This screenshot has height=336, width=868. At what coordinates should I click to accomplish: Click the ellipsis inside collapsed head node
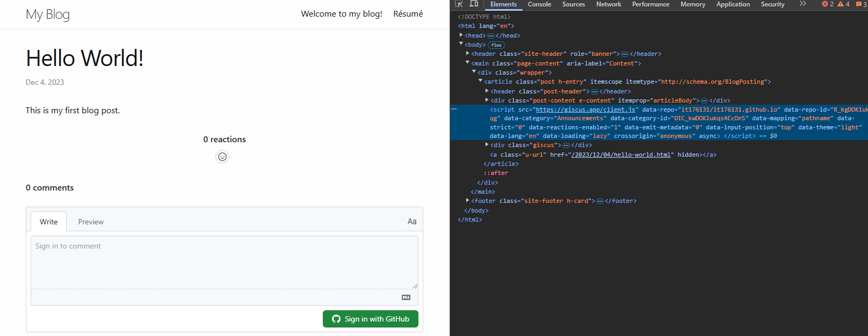pyautogui.click(x=490, y=35)
